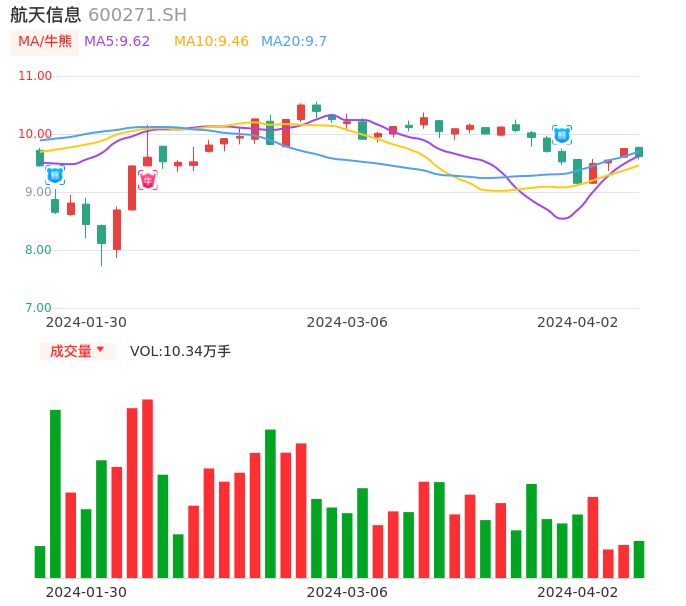Click the stock code 600271.SH
The height and width of the screenshot is (606, 686).
click(137, 15)
